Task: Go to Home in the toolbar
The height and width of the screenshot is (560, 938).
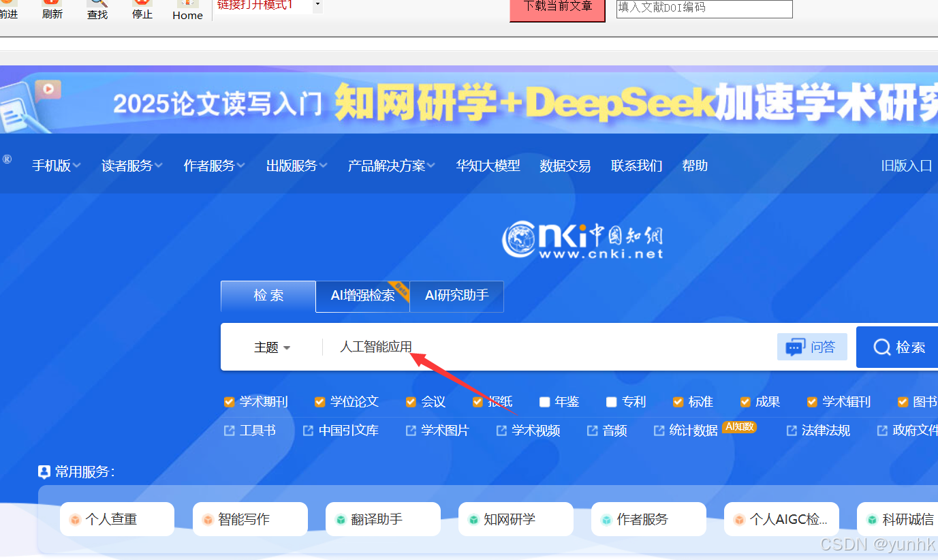Action: (x=187, y=10)
